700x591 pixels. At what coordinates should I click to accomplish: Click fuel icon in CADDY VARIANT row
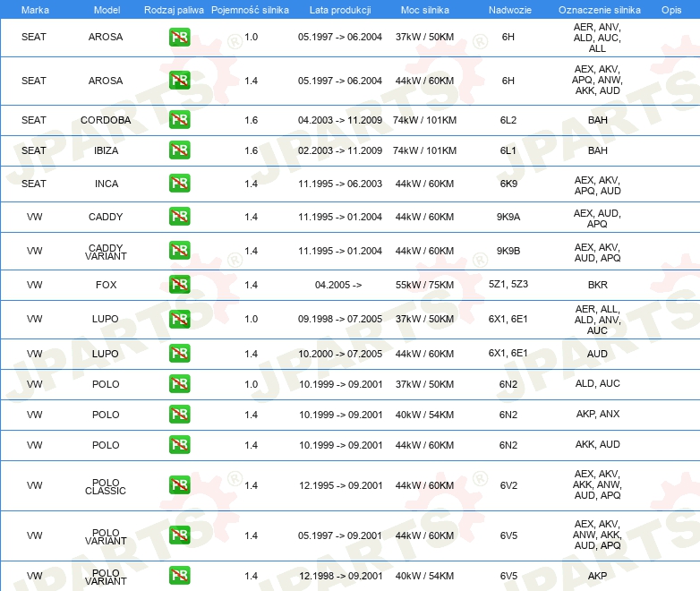[179, 251]
